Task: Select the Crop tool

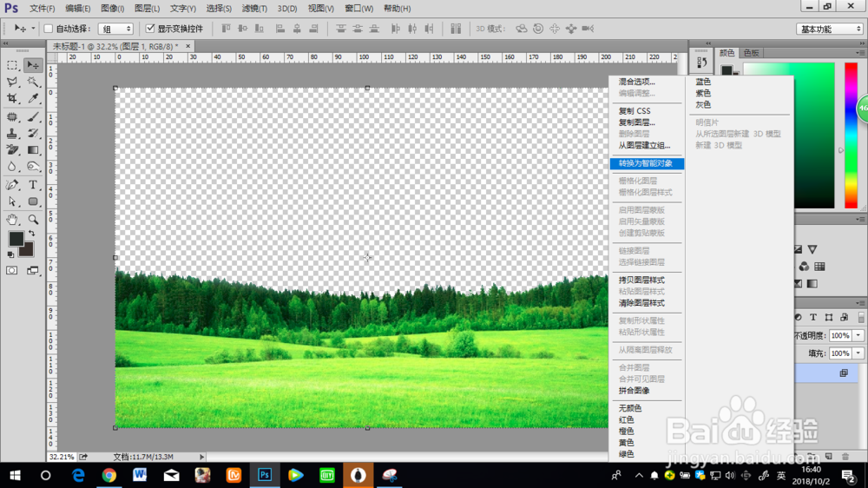Action: point(12,99)
